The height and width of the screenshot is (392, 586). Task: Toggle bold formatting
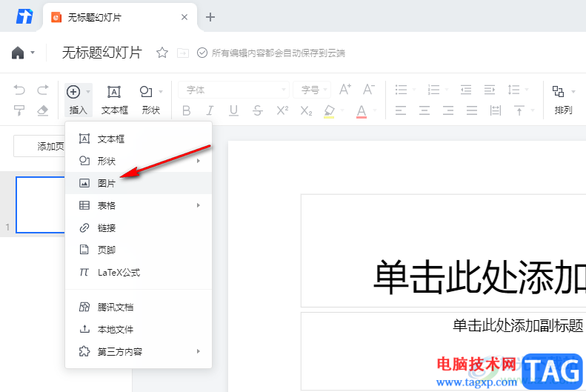pos(186,110)
